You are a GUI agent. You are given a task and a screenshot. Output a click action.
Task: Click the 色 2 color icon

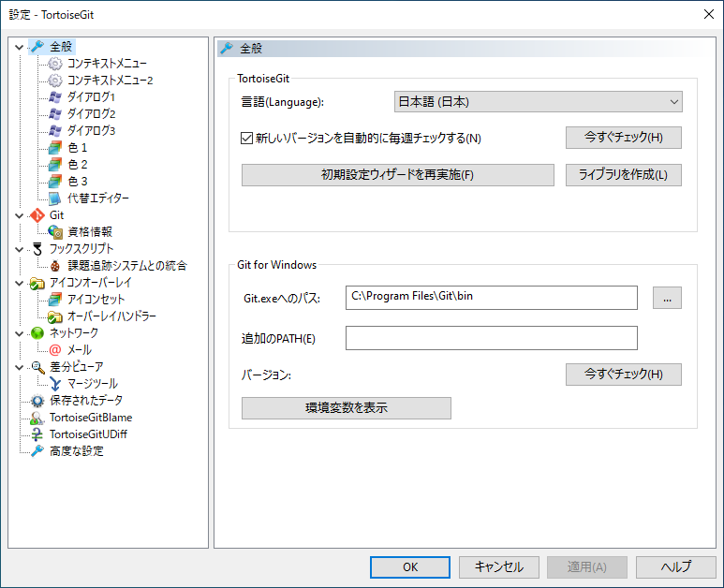click(x=55, y=165)
